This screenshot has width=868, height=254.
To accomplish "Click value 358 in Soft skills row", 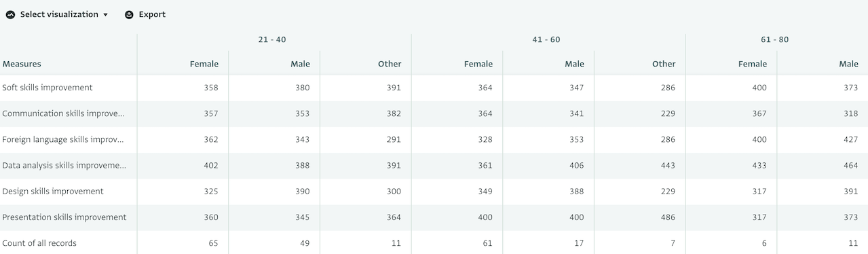I will click(211, 88).
